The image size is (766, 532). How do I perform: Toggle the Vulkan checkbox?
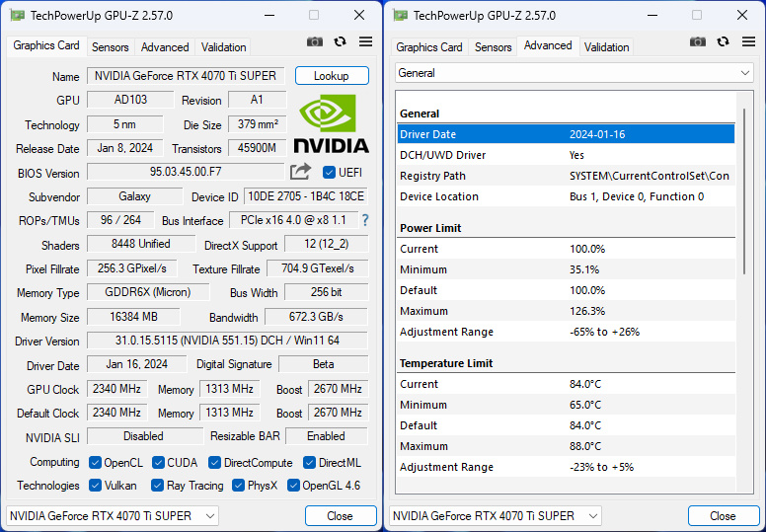click(x=96, y=485)
